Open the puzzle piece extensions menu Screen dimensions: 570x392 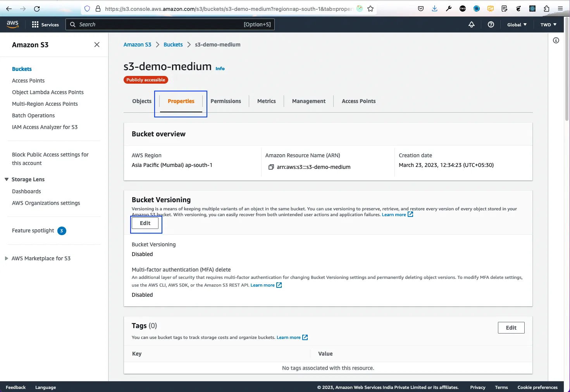click(546, 9)
